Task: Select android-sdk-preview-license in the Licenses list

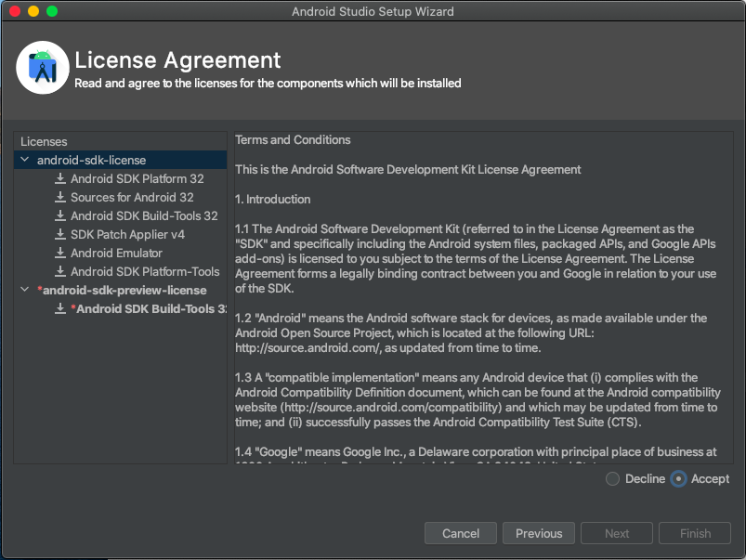Action: [121, 290]
